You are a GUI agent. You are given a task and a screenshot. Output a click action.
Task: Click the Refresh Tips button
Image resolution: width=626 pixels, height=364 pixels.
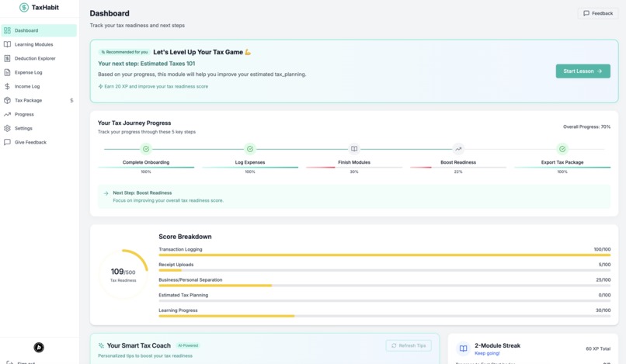[x=409, y=345]
